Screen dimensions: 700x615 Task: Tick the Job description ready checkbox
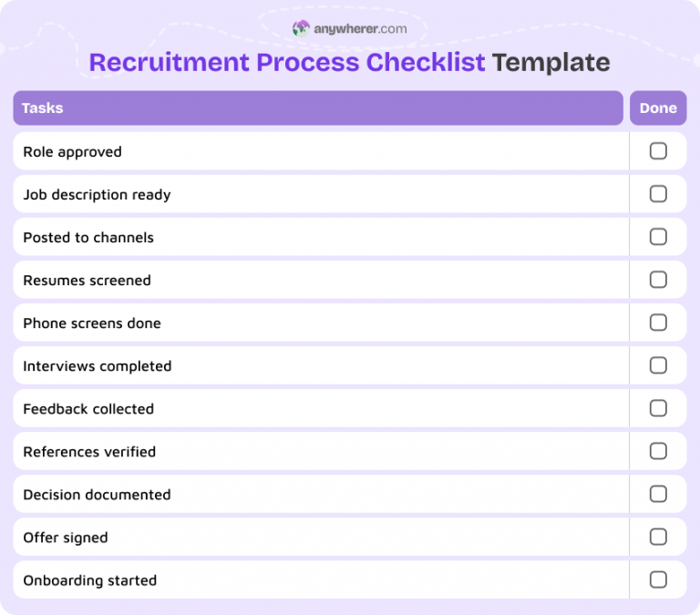click(658, 194)
